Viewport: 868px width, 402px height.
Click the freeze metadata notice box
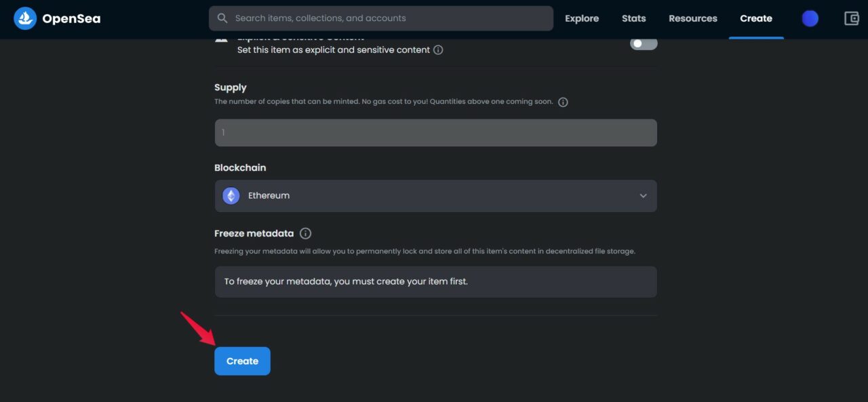(x=435, y=281)
